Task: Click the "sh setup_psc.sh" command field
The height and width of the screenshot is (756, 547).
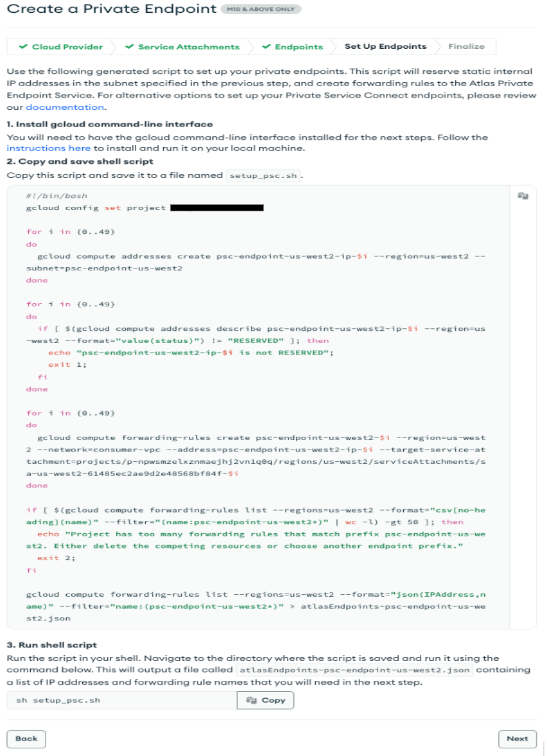Action: [x=122, y=700]
